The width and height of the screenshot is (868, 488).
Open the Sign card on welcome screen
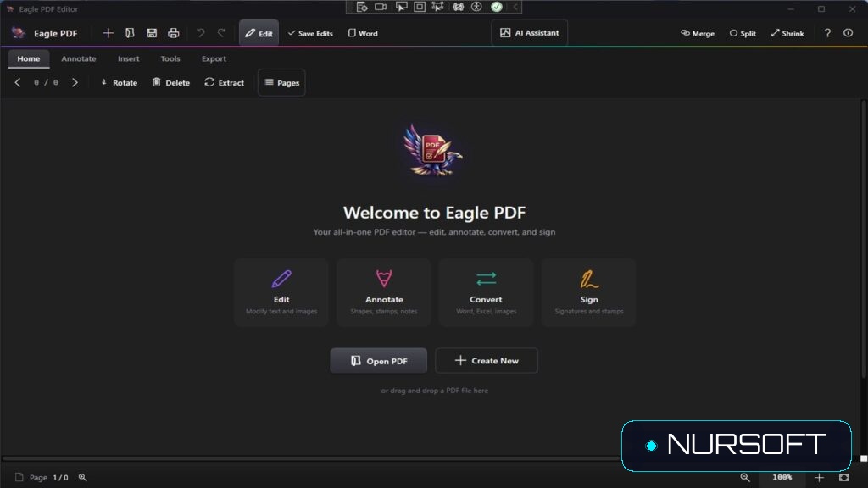point(588,292)
